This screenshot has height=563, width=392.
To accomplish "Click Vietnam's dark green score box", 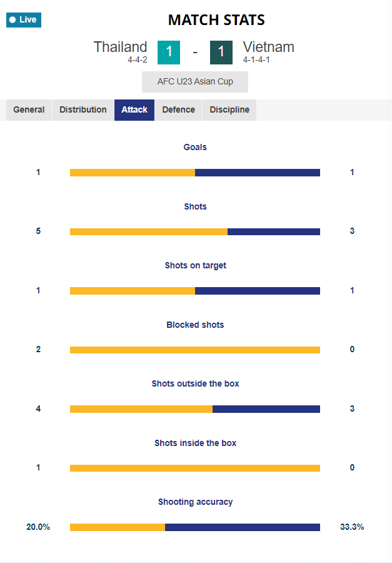I will [x=221, y=53].
